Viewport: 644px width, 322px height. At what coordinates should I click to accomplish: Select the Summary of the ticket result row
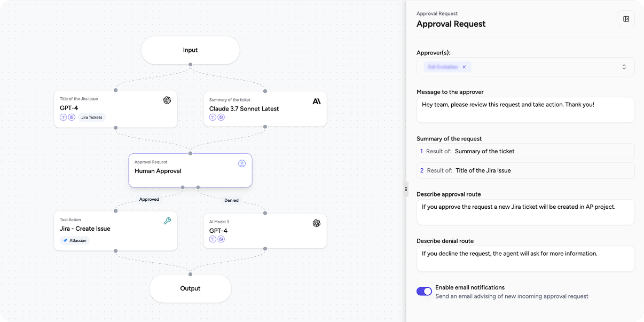coord(525,151)
